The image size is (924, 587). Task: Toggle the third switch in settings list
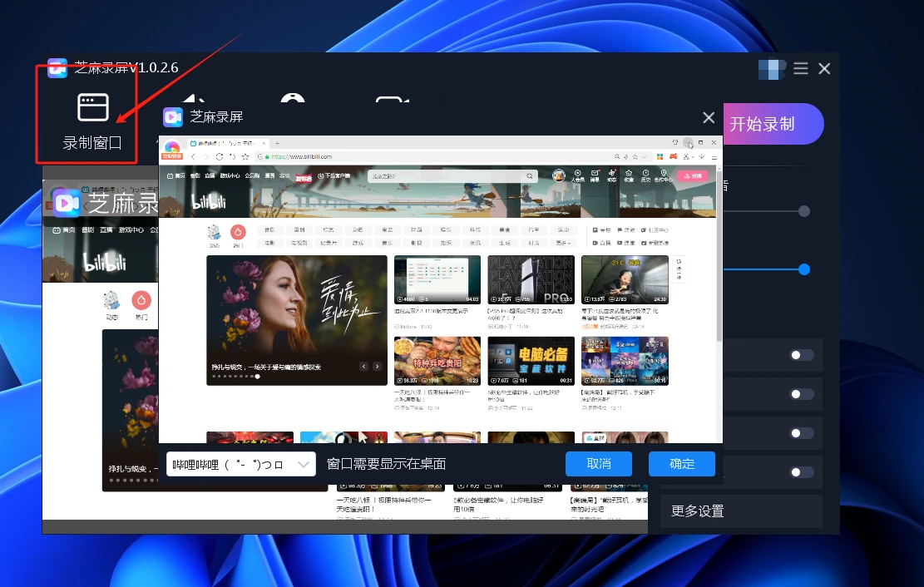(x=801, y=433)
